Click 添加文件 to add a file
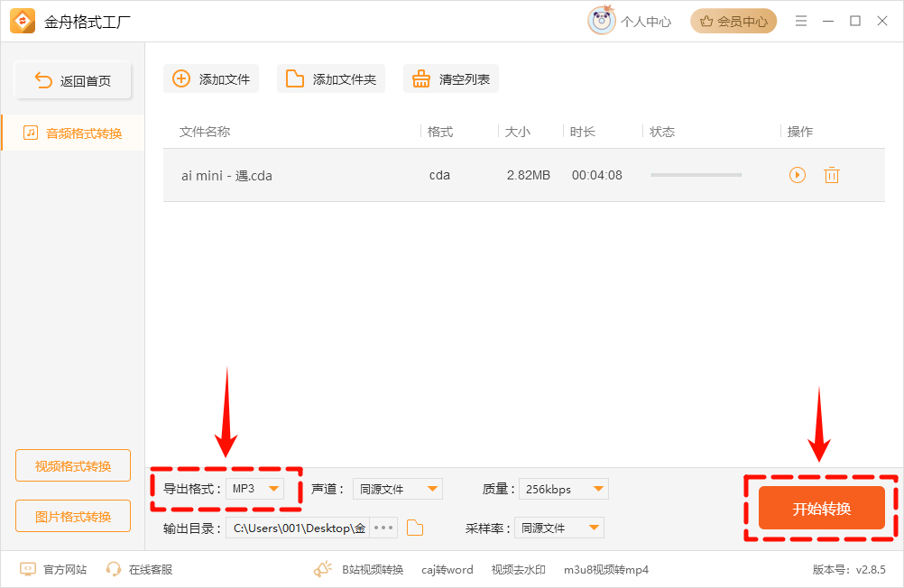This screenshot has height=588, width=904. pyautogui.click(x=211, y=79)
